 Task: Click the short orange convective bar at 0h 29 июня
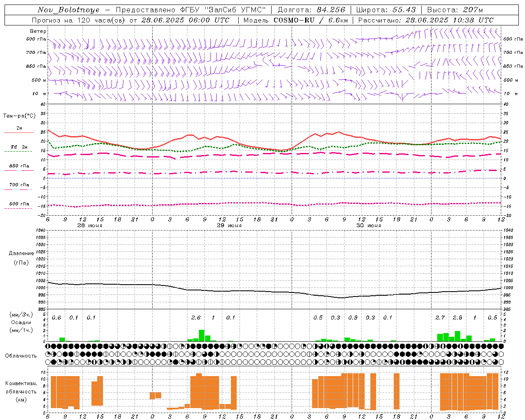[x=153, y=396]
